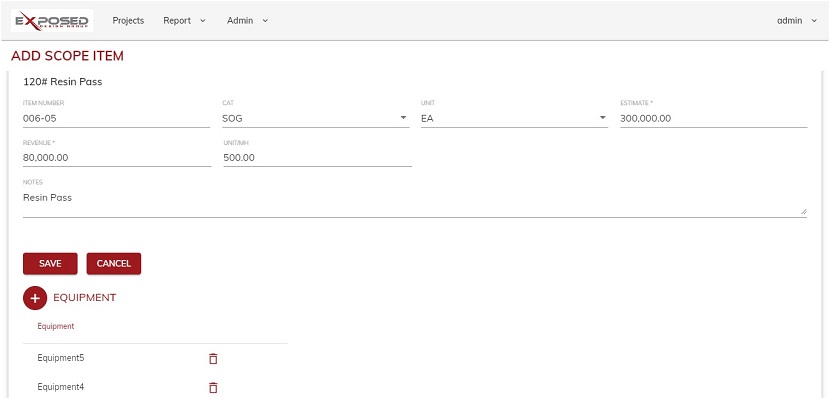This screenshot has width=830, height=399.
Task: Open the Unit dropdown showing EA
Action: pyautogui.click(x=515, y=119)
